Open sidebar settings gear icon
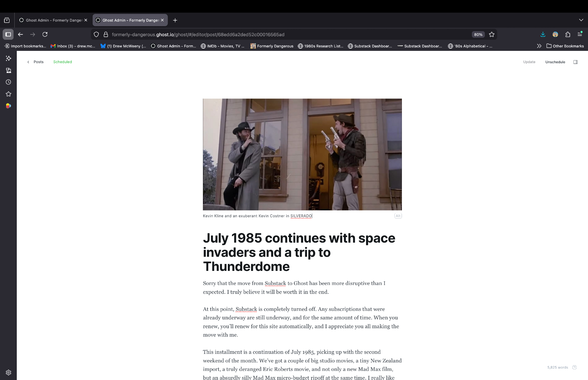The image size is (588, 380). (x=9, y=372)
